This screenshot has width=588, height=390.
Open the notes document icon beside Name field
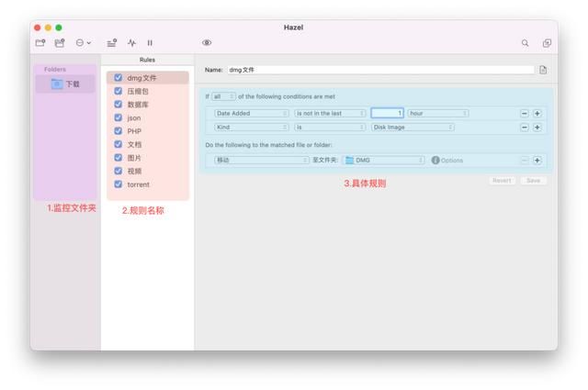[543, 70]
